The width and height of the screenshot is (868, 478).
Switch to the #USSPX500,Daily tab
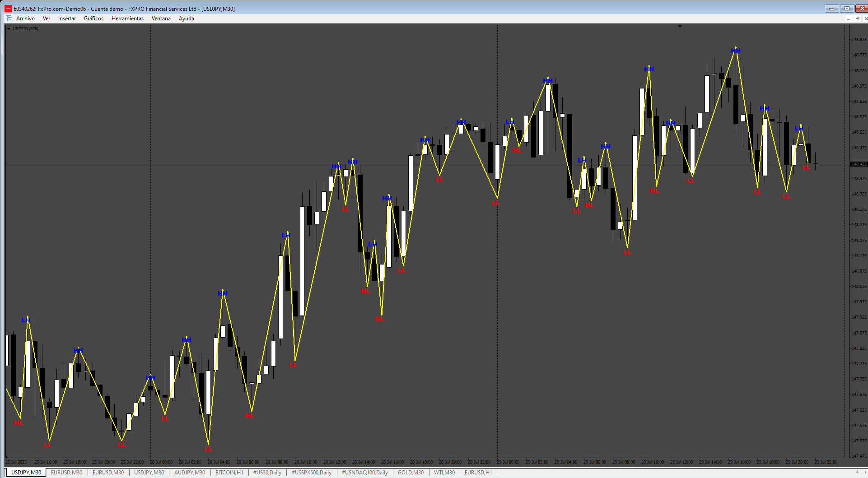point(312,473)
